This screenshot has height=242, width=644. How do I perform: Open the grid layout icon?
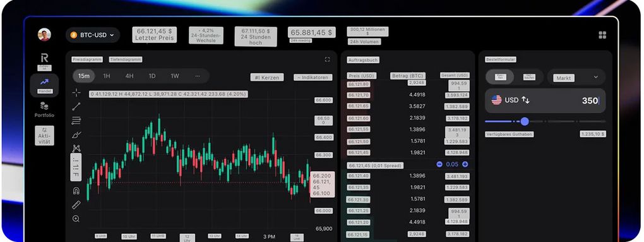[x=602, y=35]
